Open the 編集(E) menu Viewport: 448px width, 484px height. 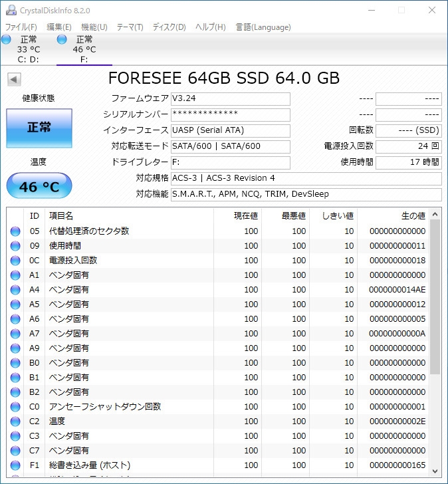click(59, 27)
